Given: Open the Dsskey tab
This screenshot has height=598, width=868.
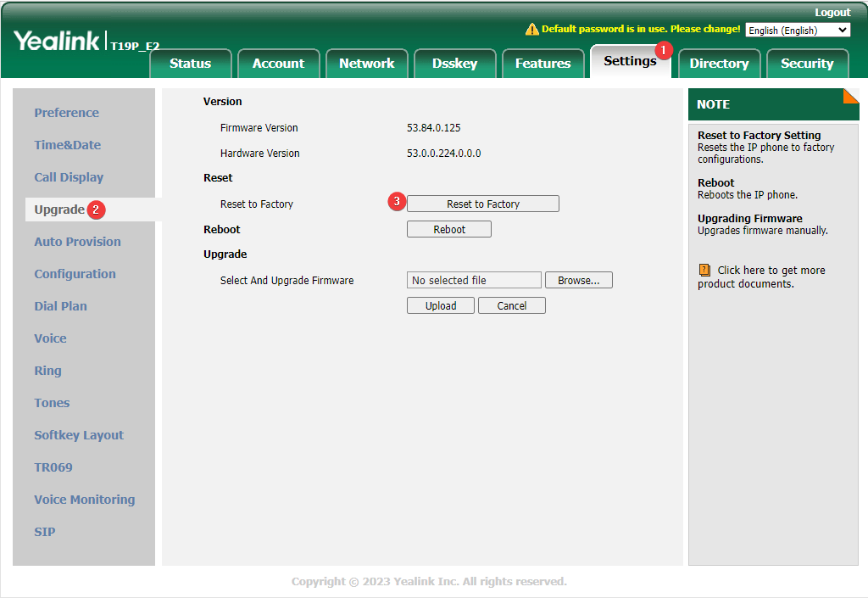Looking at the screenshot, I should (x=454, y=64).
